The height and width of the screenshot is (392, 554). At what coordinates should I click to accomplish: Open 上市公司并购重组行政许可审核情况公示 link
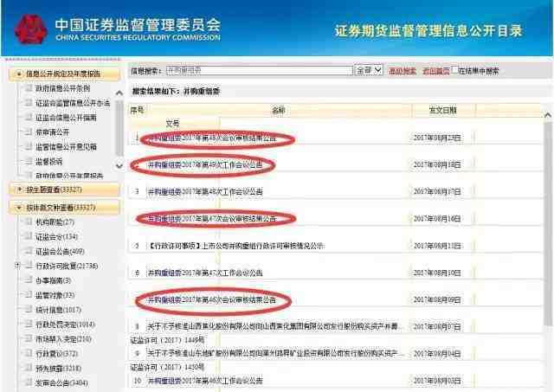(x=236, y=246)
